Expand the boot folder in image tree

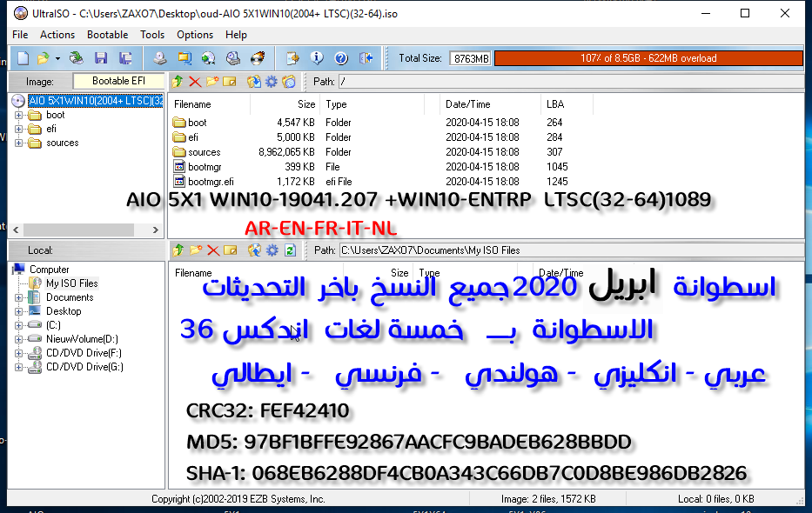pyautogui.click(x=18, y=115)
